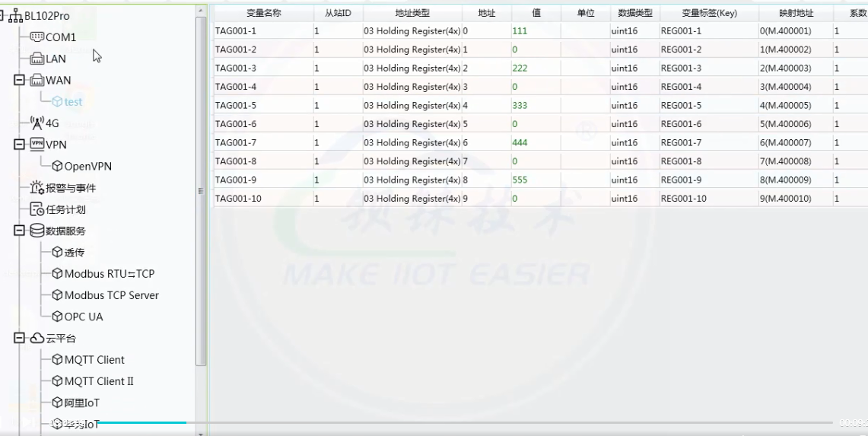Click the VPN icon in tree
The width and height of the screenshot is (868, 436).
coord(37,144)
